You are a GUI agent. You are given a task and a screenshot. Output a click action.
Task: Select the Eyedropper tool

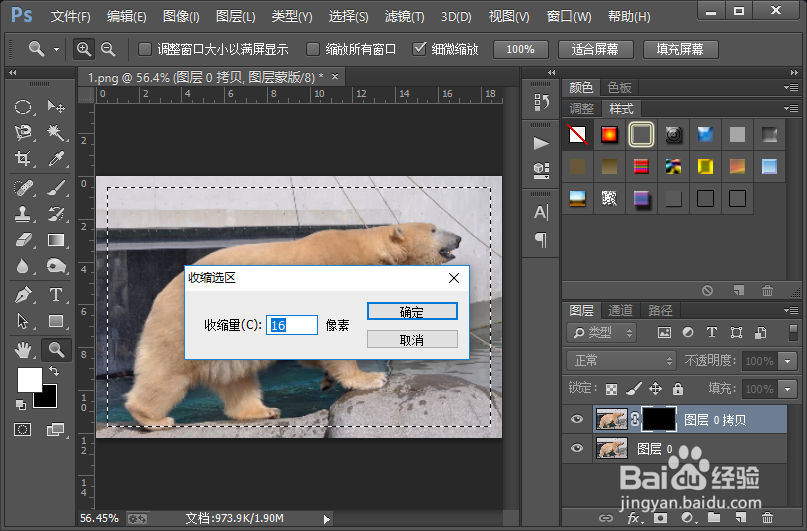tap(56, 158)
